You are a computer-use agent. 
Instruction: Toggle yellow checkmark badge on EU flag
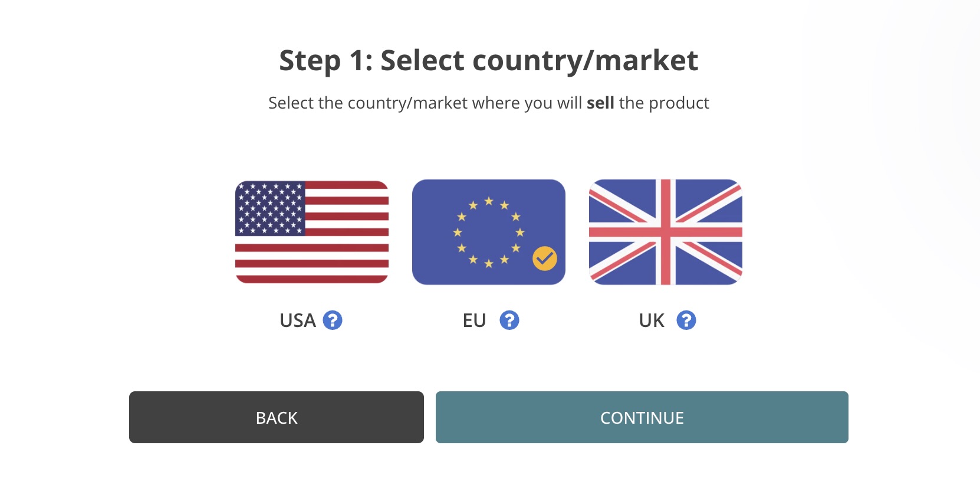click(x=545, y=259)
